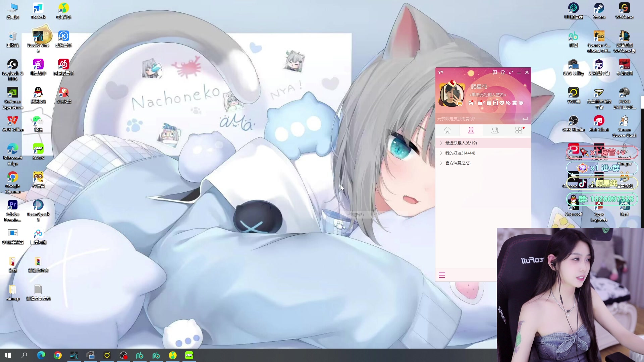Open the YY gift box icon

(480, 103)
